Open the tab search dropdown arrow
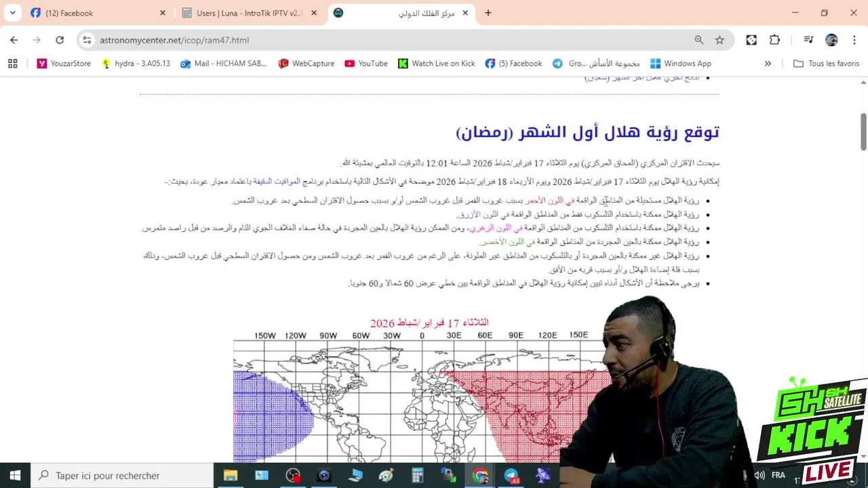Image resolution: width=868 pixels, height=488 pixels. pyautogui.click(x=12, y=13)
